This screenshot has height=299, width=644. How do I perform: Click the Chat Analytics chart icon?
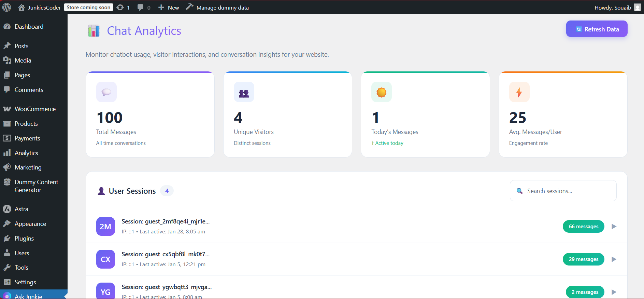(x=94, y=31)
